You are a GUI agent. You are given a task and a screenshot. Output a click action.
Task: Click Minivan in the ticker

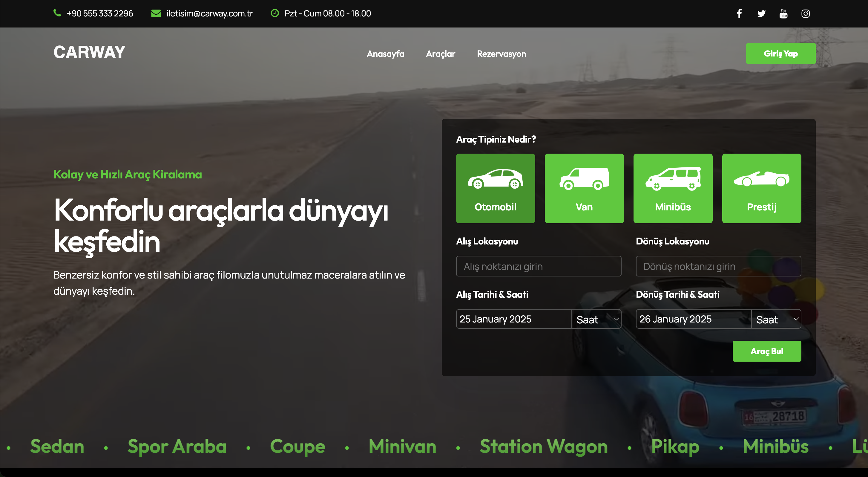[x=402, y=446]
